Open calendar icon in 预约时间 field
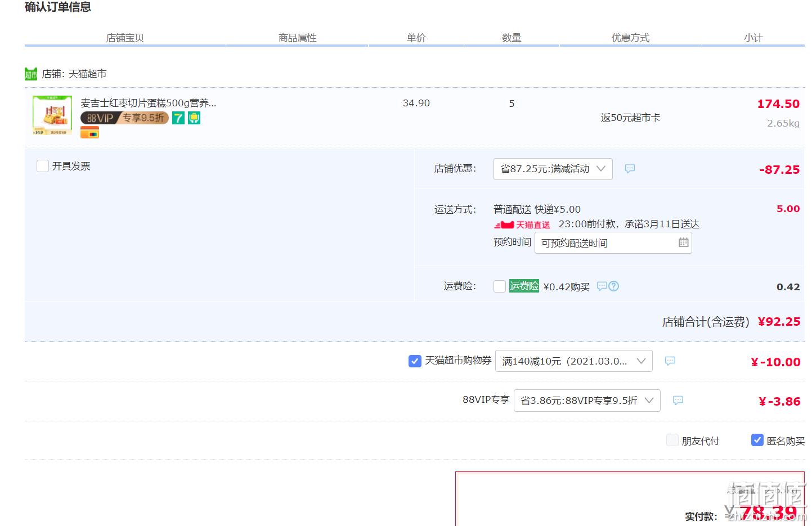 click(x=683, y=242)
